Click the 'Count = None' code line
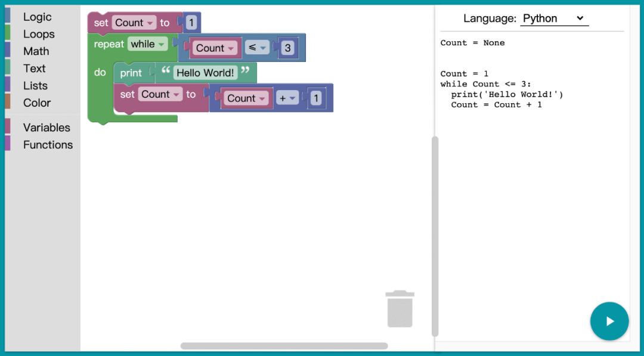Viewport: 644px width, 356px height. pyautogui.click(x=472, y=43)
